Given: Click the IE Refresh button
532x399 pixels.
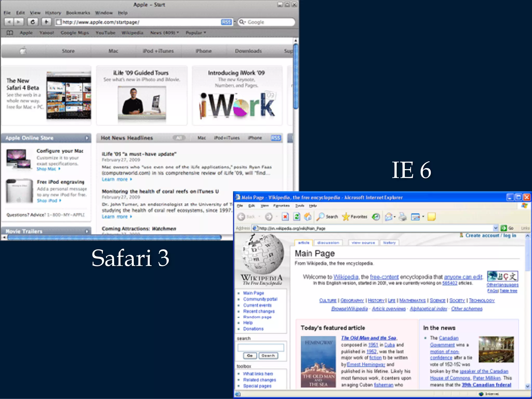Looking at the screenshot, I should pyautogui.click(x=297, y=217).
